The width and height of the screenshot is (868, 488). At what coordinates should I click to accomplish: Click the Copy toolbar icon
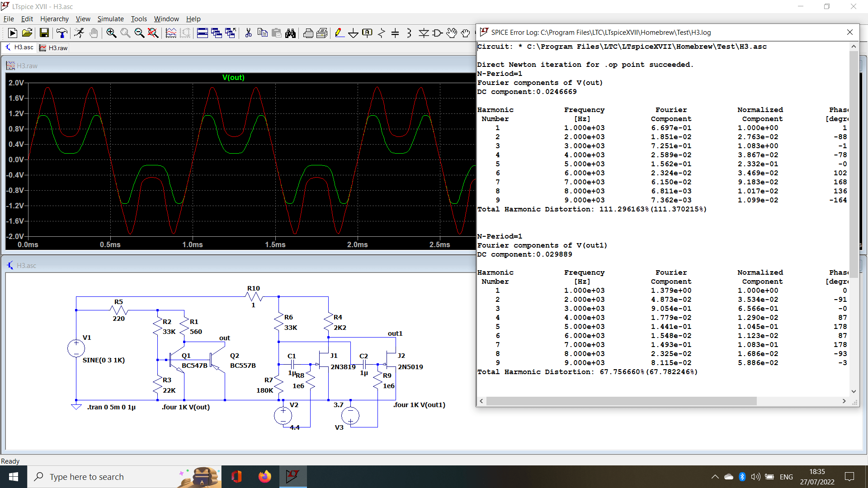[x=262, y=33]
